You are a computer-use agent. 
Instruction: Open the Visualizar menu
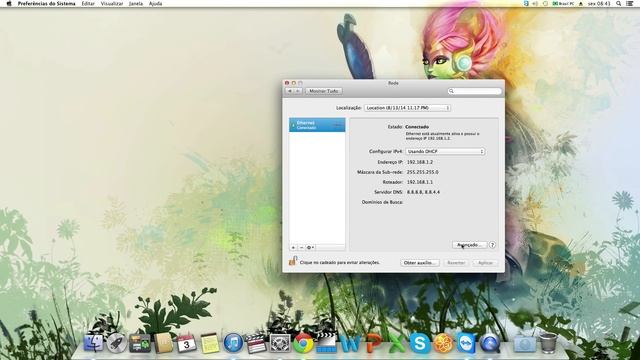point(112,3)
